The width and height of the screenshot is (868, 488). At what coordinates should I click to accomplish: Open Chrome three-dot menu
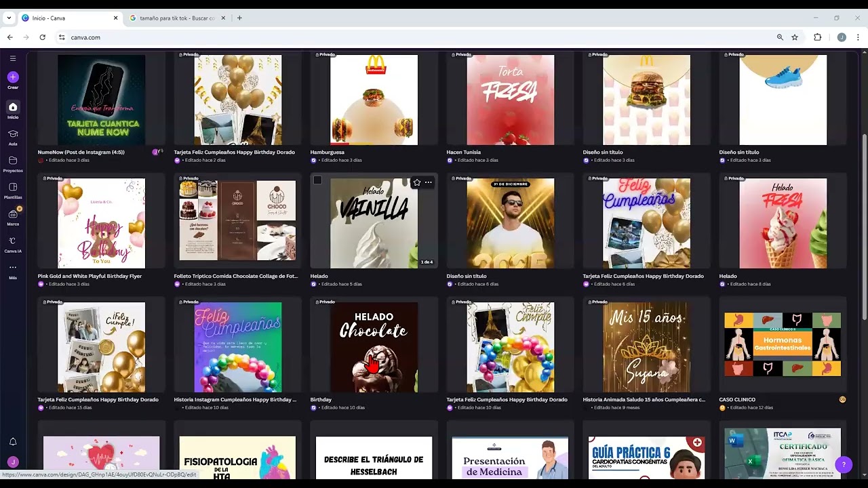tap(859, 37)
